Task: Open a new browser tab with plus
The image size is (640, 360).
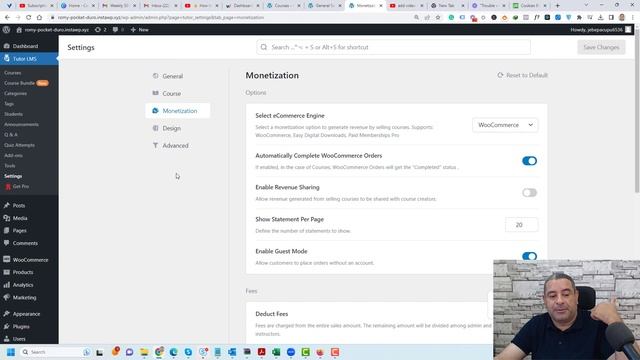Action: pyautogui.click(x=557, y=6)
